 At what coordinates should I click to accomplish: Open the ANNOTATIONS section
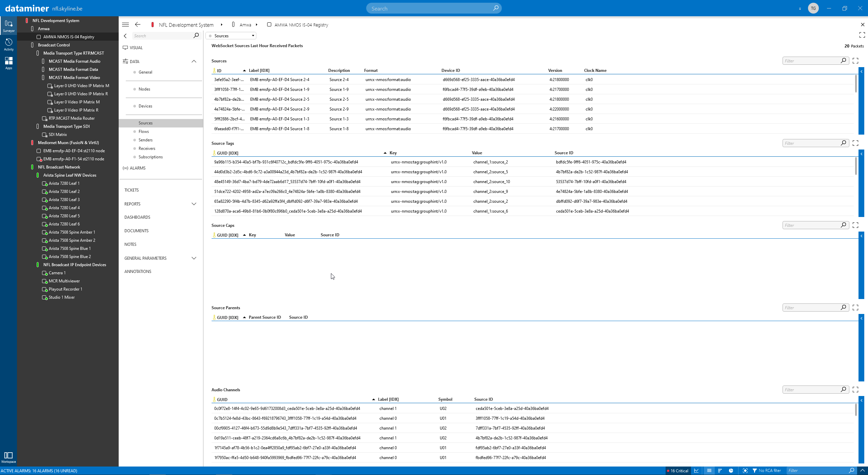tap(138, 272)
